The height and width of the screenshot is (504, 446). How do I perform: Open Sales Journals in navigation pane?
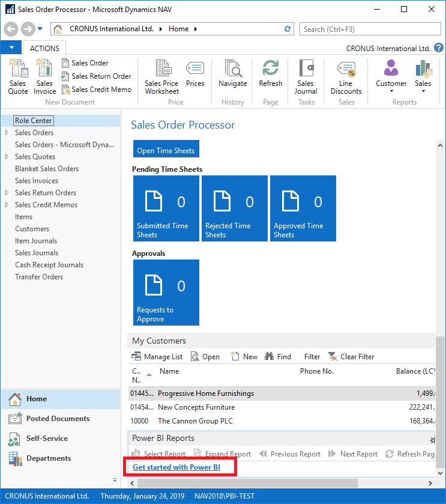coord(36,253)
